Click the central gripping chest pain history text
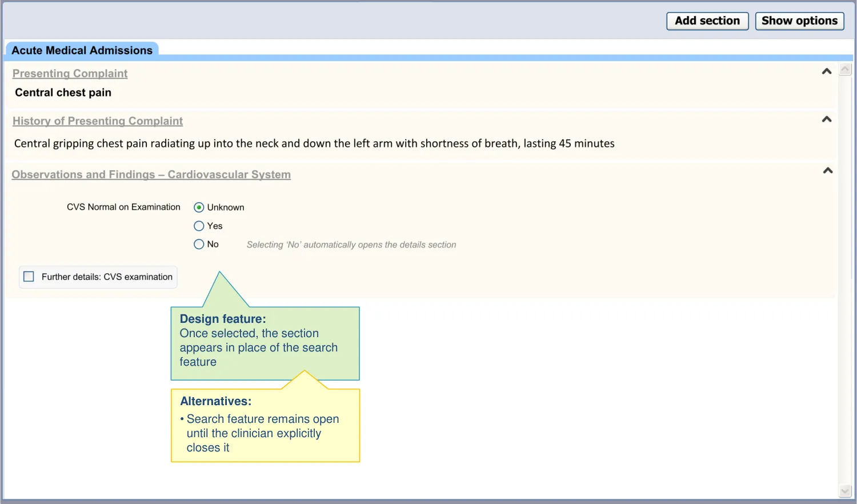This screenshot has height=504, width=857. tap(314, 143)
